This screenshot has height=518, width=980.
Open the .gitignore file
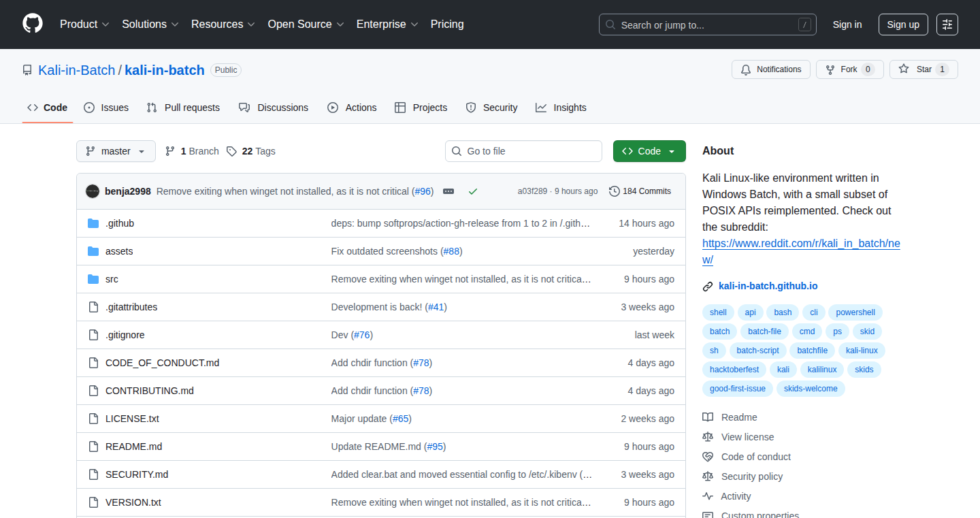pos(125,335)
